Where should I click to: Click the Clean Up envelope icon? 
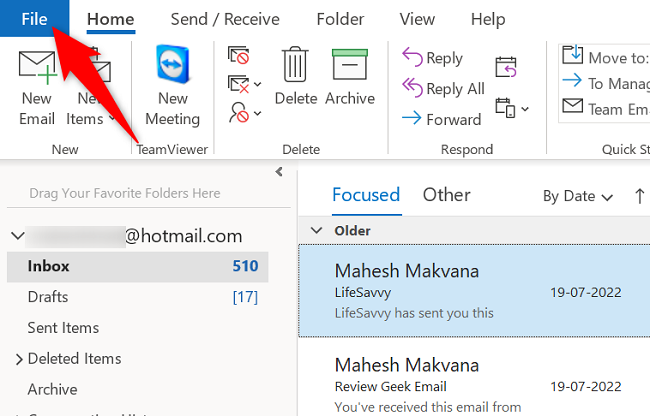click(x=238, y=84)
